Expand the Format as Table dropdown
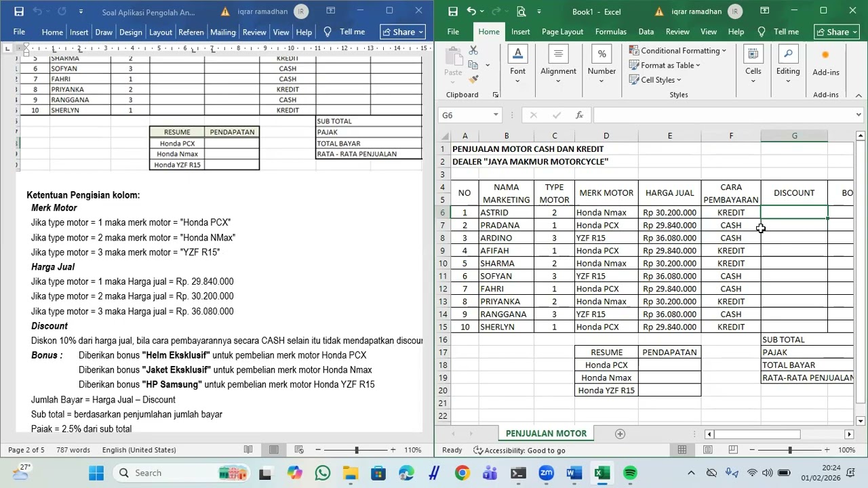Image resolution: width=868 pixels, height=488 pixels. pos(698,65)
